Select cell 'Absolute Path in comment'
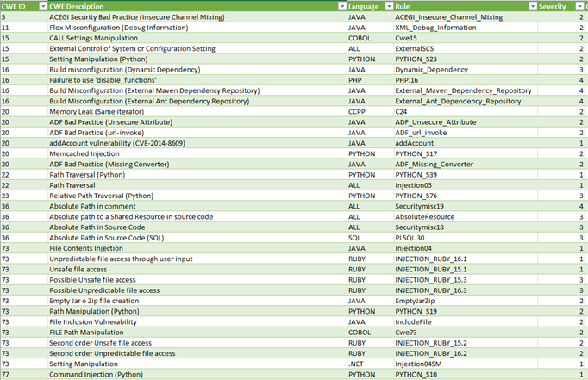This screenshot has height=380, width=588. (197, 206)
